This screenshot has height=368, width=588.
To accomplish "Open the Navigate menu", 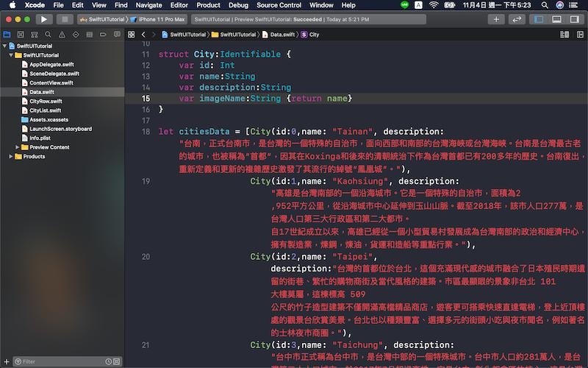I will (x=149, y=5).
